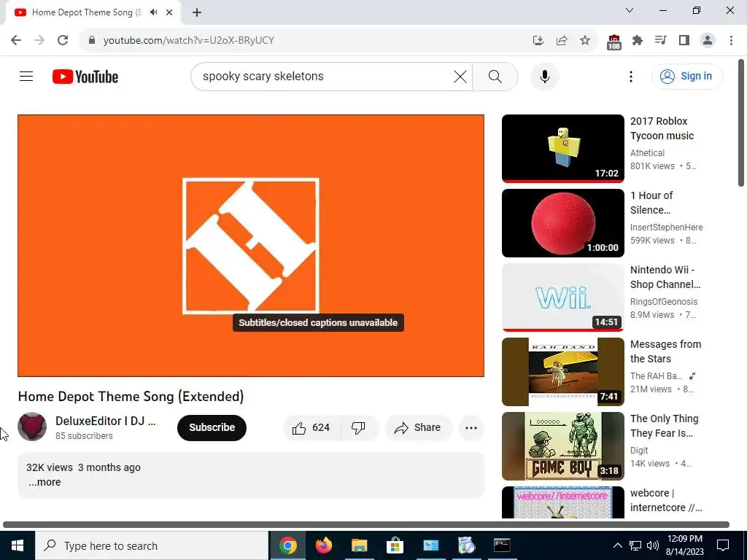Open the Windows notification center
Viewport: 747px width, 560px height.
[723, 545]
